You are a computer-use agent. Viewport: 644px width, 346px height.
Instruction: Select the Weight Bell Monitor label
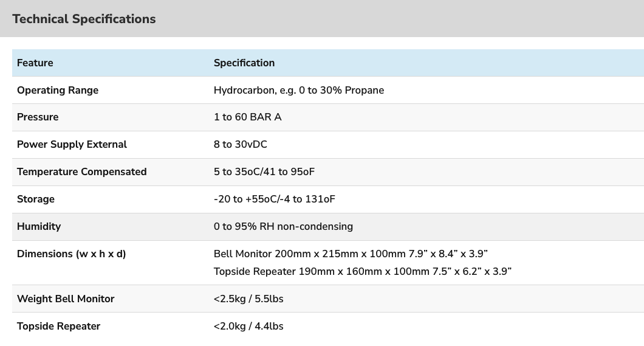pos(66,299)
